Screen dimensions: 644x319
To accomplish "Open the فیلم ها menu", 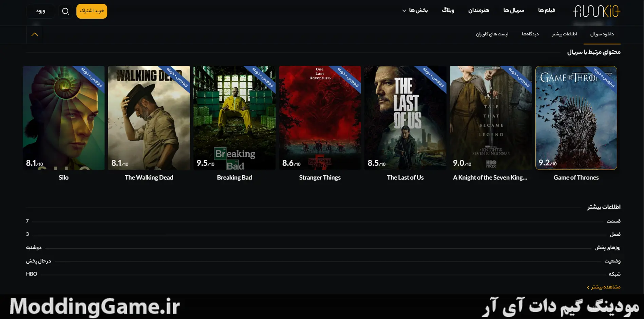I will coord(547,11).
